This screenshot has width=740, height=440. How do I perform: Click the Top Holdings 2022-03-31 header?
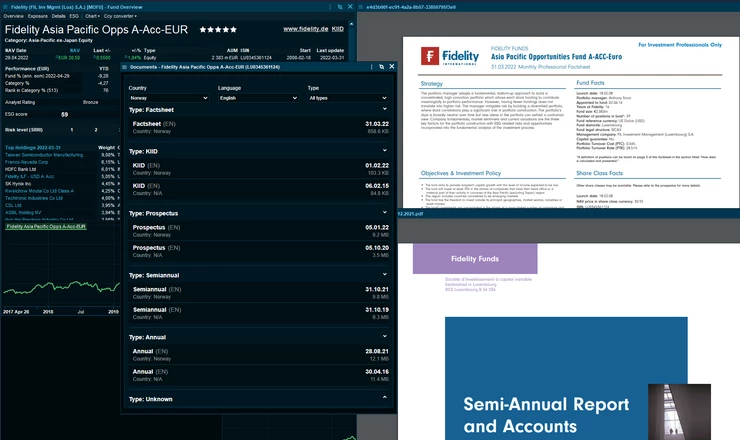tap(33, 147)
